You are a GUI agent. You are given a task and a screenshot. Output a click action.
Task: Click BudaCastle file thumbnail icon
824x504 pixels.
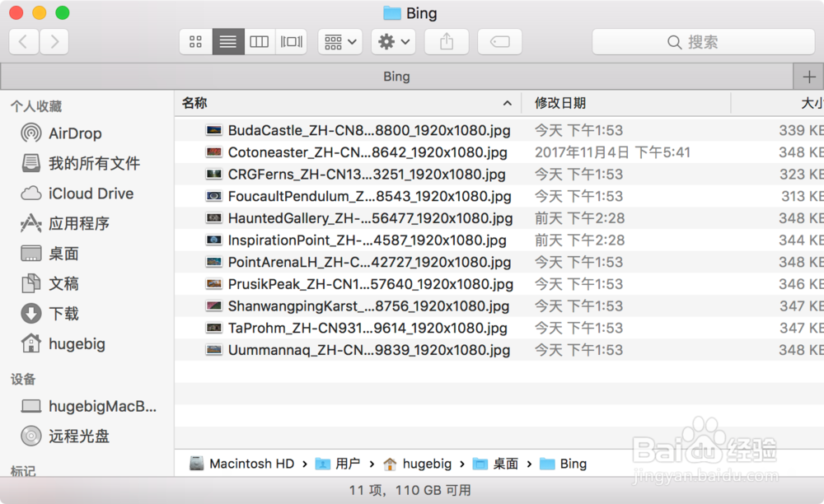[x=214, y=130]
